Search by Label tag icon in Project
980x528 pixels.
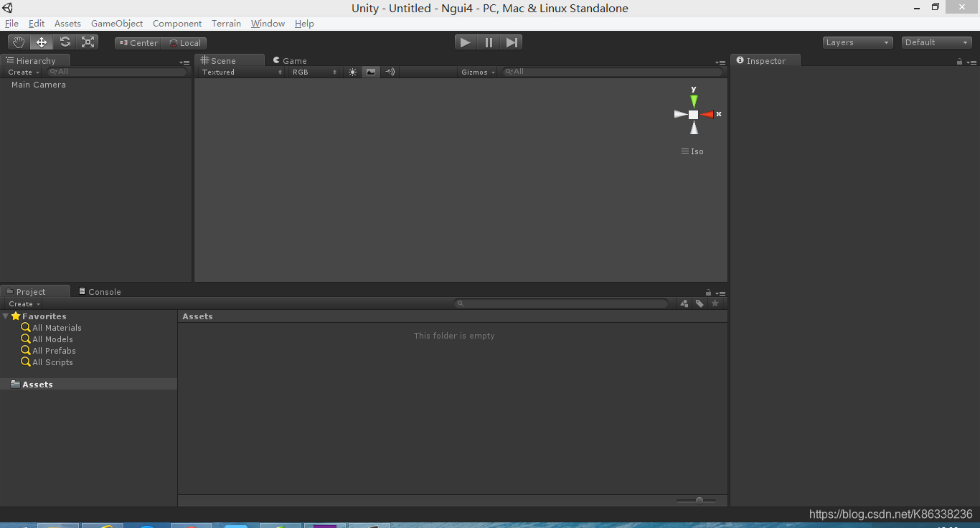(x=699, y=303)
